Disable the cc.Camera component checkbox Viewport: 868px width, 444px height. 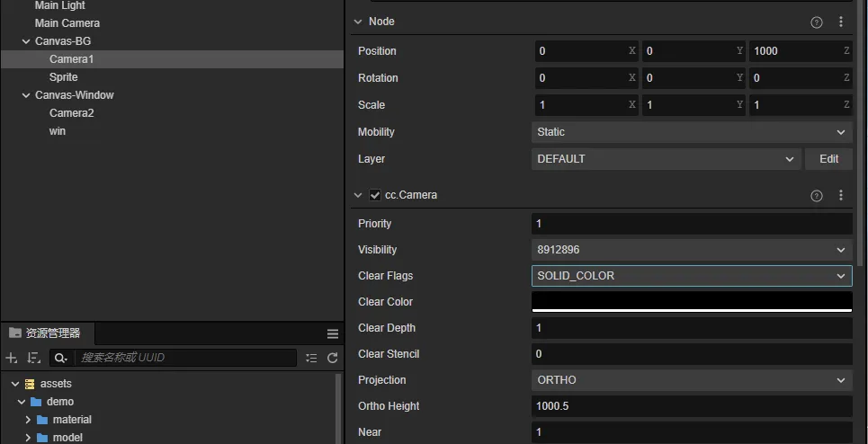(375, 195)
